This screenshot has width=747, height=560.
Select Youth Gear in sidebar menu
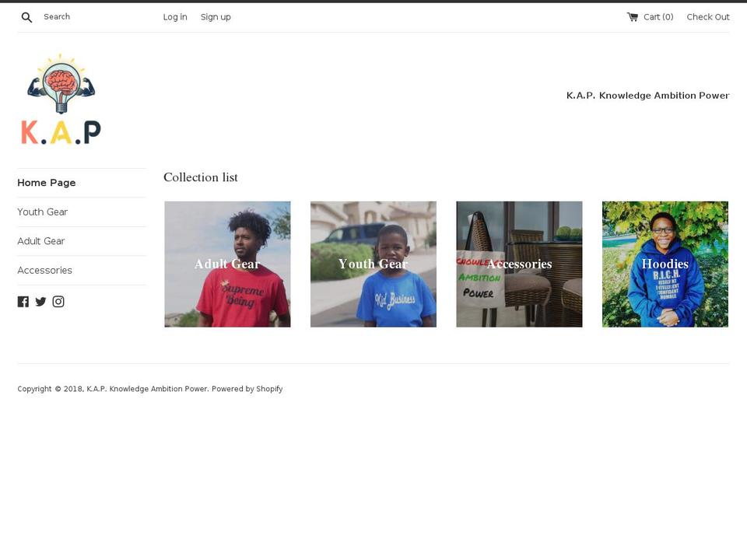point(42,212)
